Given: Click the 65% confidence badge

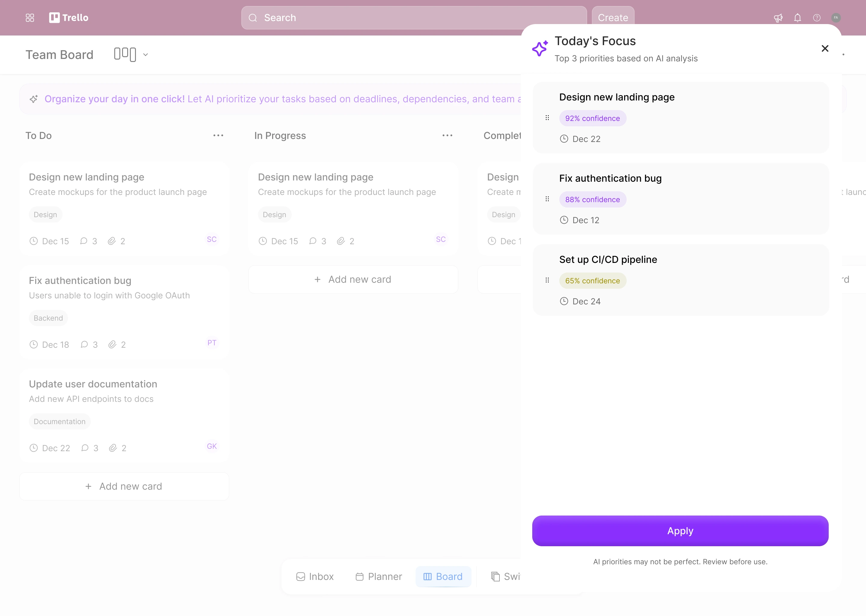Looking at the screenshot, I should 593,281.
